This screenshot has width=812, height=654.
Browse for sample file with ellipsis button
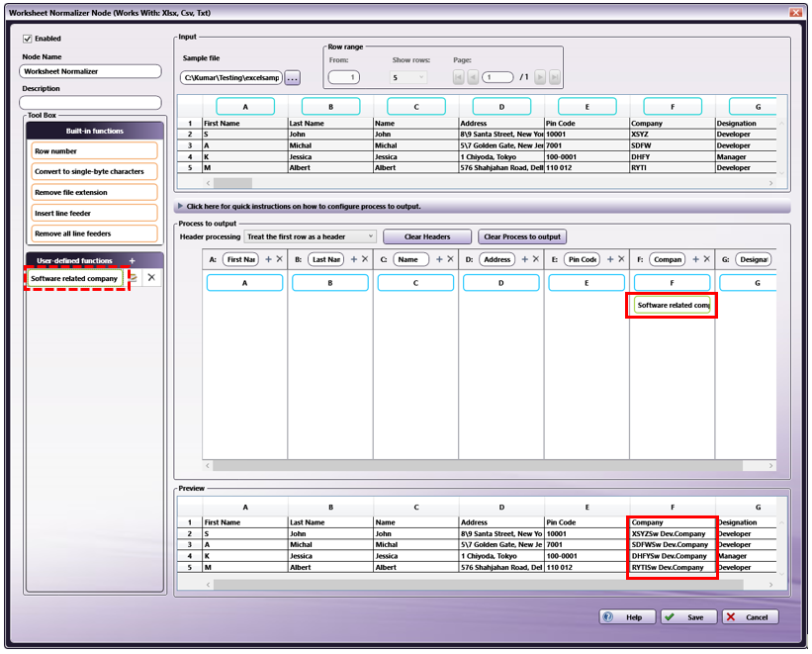pos(292,77)
